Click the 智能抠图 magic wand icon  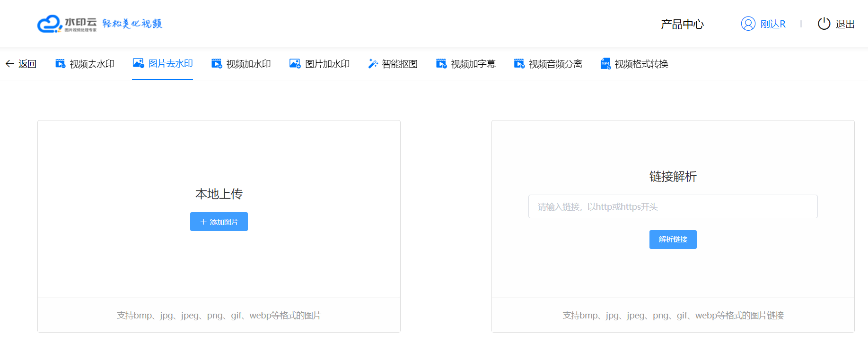tap(373, 64)
